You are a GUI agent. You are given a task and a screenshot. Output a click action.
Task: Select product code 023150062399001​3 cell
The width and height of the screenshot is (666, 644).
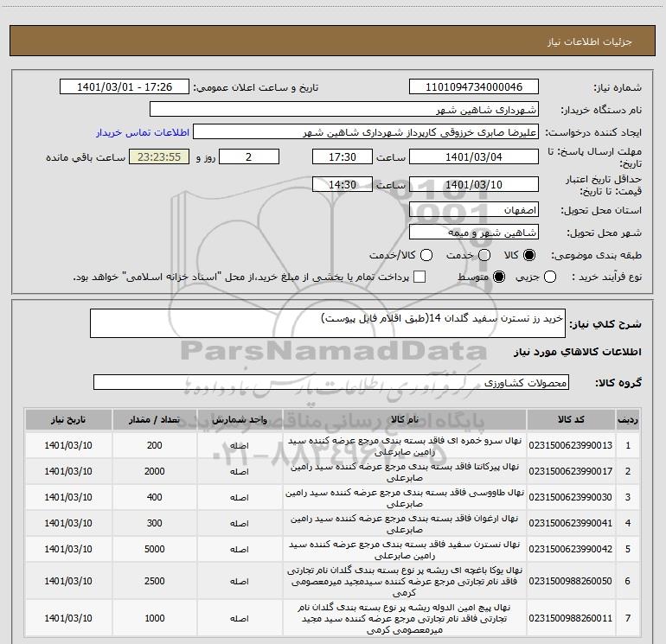click(x=571, y=445)
